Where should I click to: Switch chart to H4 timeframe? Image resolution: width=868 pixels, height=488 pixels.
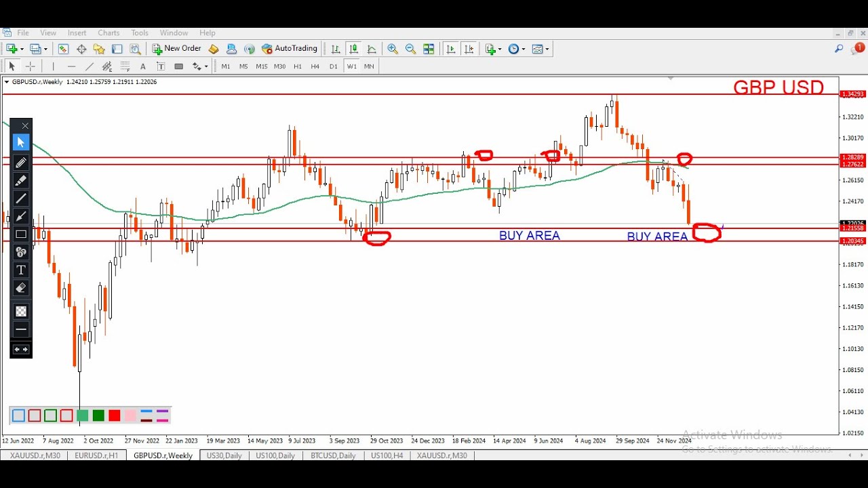point(315,66)
